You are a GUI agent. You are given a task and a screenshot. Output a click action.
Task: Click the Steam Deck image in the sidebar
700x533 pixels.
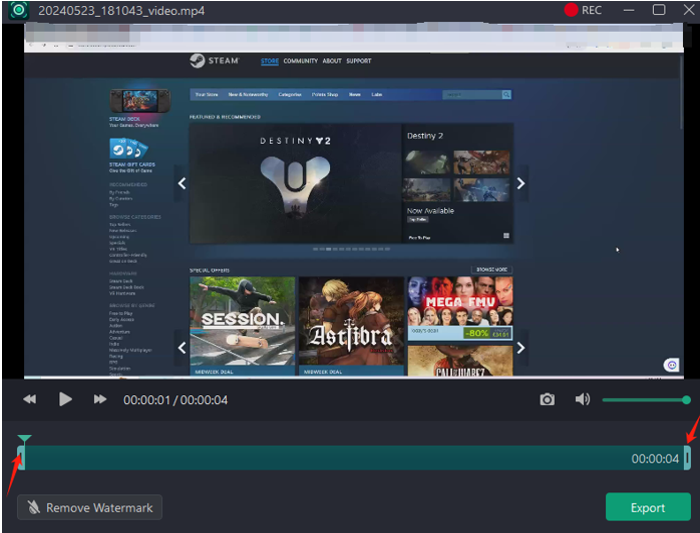[140, 101]
